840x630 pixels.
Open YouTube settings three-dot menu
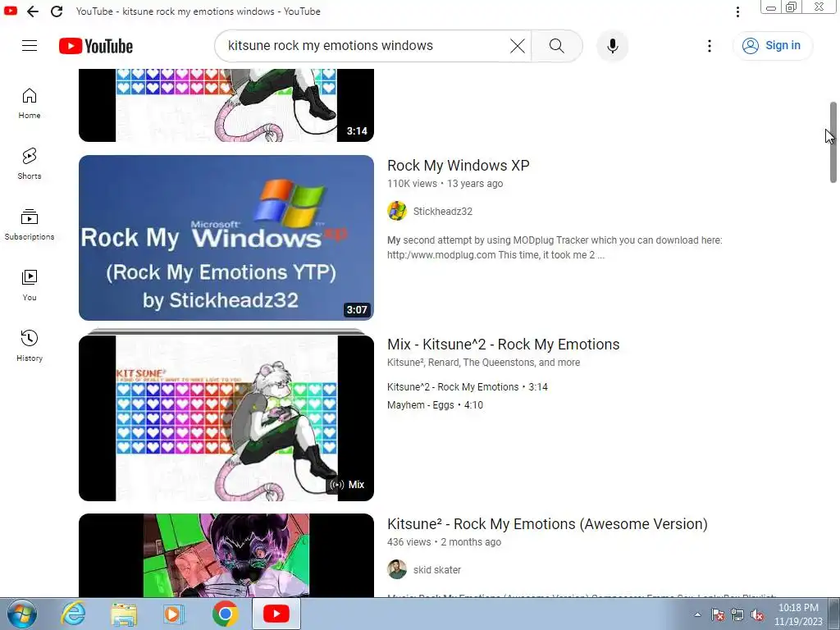click(x=710, y=46)
